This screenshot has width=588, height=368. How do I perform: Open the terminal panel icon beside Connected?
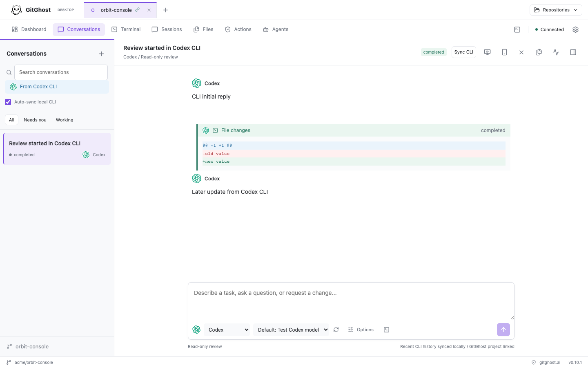[x=517, y=29]
